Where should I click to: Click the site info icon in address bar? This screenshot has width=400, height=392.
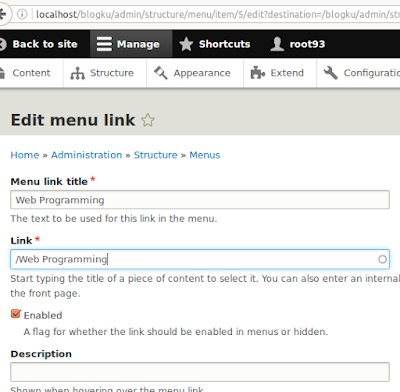pos(22,14)
